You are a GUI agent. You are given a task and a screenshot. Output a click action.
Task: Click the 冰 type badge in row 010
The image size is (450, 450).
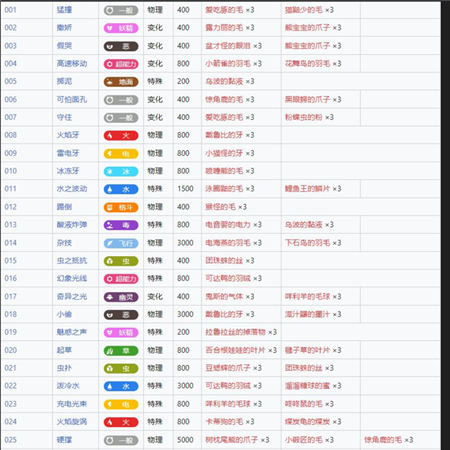click(x=121, y=171)
